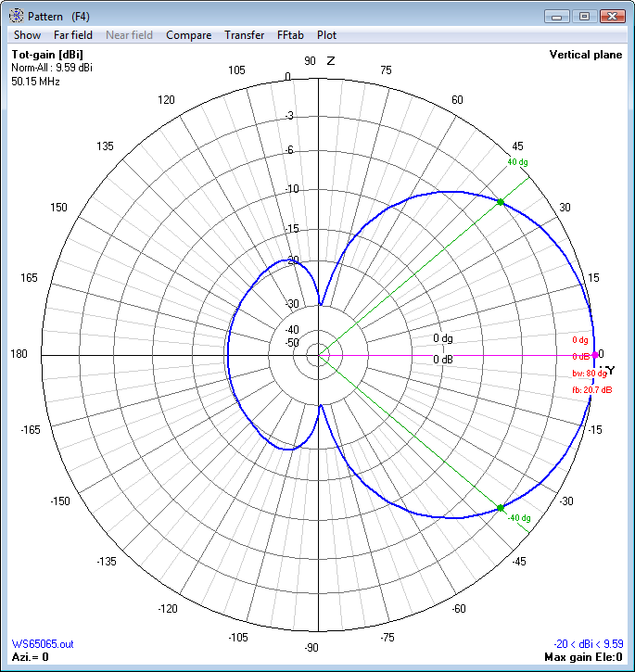Click the magenta max gain marker dot
Image resolution: width=635 pixels, height=672 pixels.
[x=595, y=355]
